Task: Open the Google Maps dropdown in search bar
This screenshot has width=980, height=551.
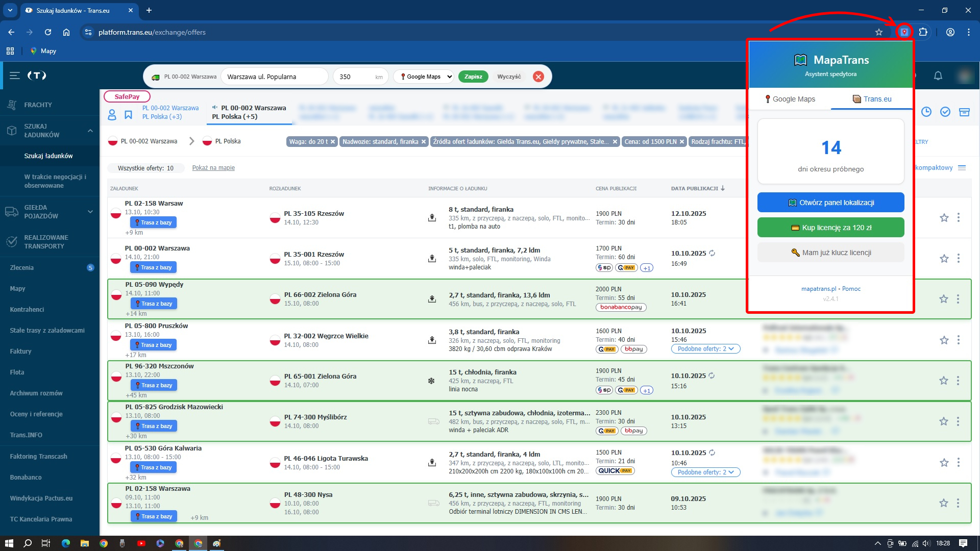Action: point(423,77)
